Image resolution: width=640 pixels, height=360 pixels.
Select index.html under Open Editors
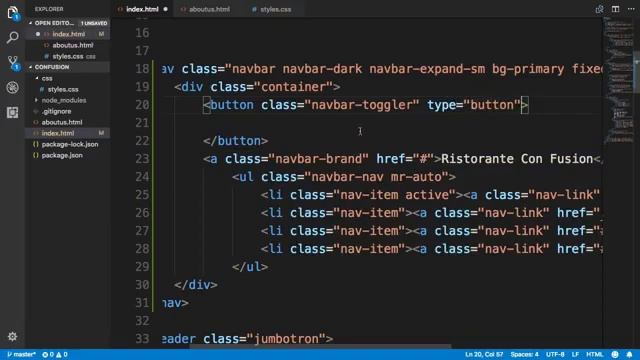[69, 34]
